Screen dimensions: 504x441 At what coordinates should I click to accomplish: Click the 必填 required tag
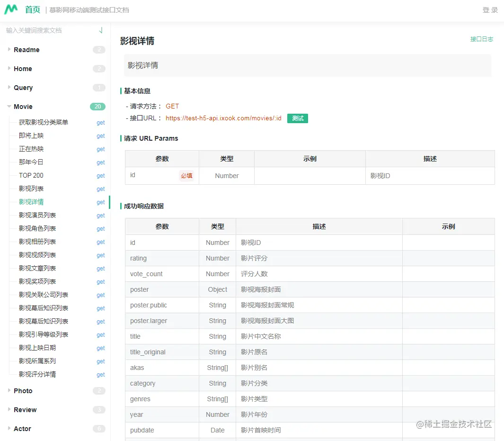point(186,176)
